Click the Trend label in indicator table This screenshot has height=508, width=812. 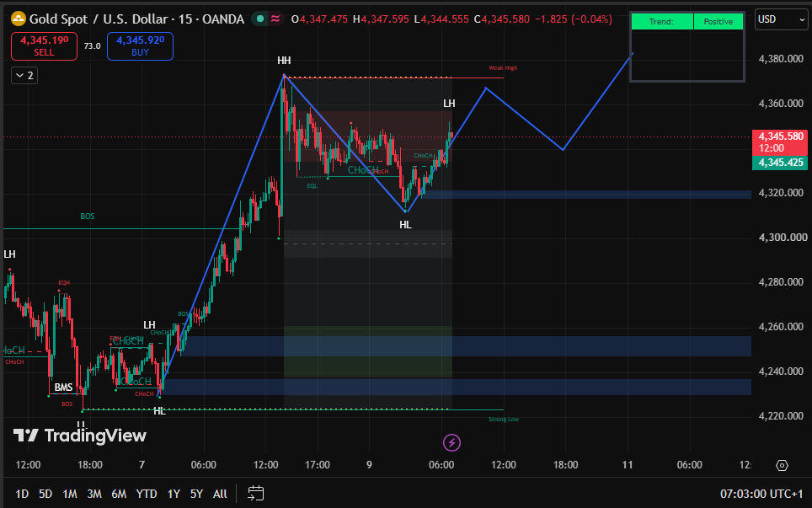click(662, 21)
